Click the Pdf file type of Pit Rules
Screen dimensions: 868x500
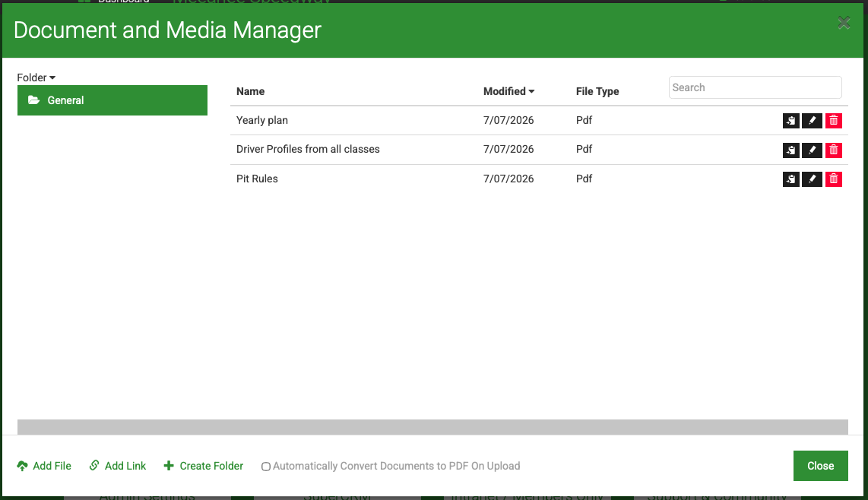click(x=584, y=179)
